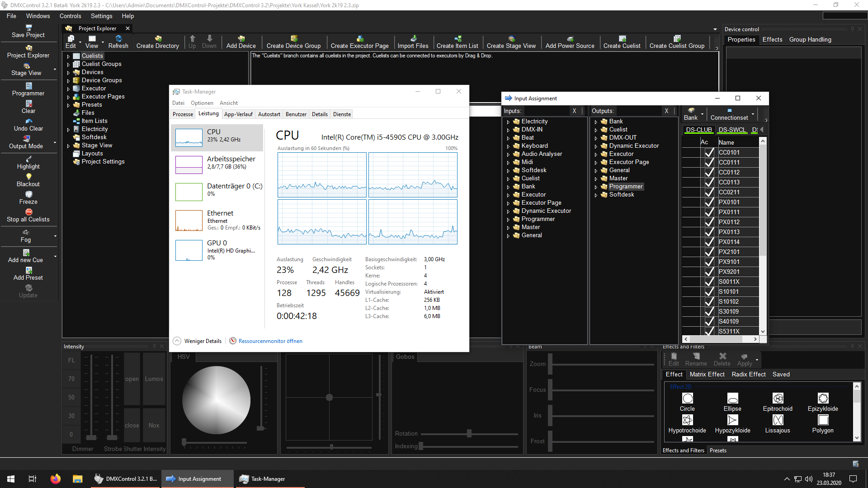Expand the Dynamic Executor outputs folder
Screen dimensions: 868x488
pyautogui.click(x=596, y=146)
